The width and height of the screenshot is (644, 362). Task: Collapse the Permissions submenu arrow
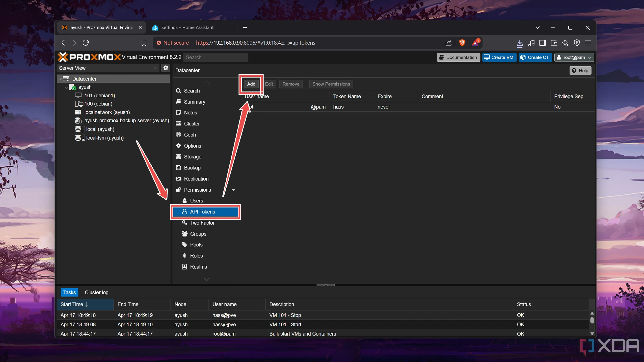pyautogui.click(x=233, y=190)
